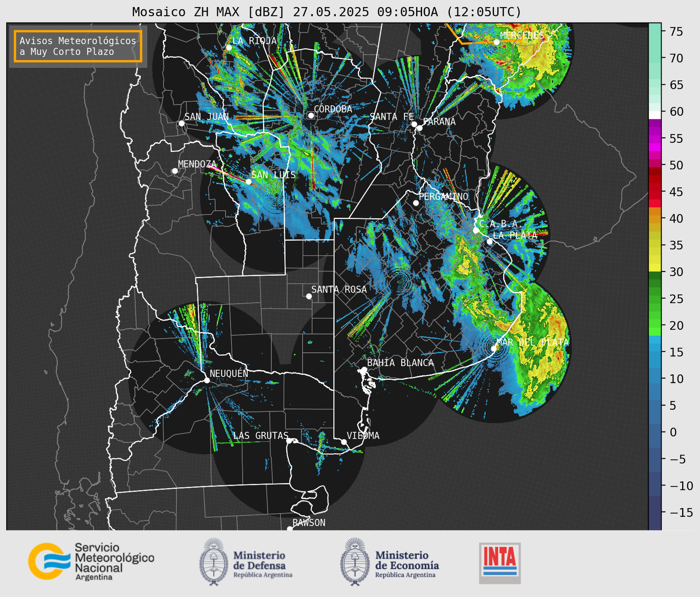Click the Ministerio de Defensa emblem

[214, 562]
